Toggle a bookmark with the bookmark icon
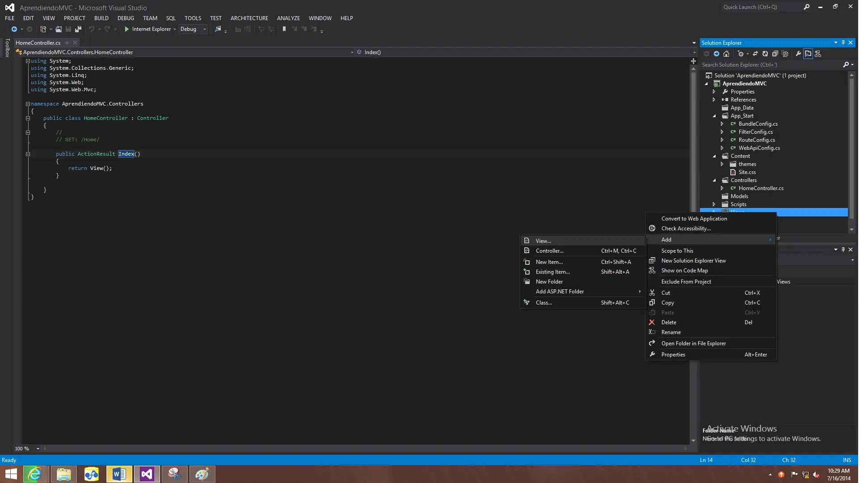Viewport: 868px width, 483px height. [x=284, y=29]
